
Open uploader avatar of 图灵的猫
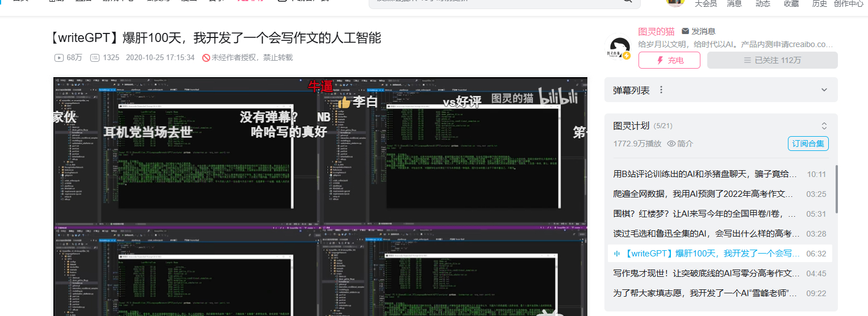point(619,48)
